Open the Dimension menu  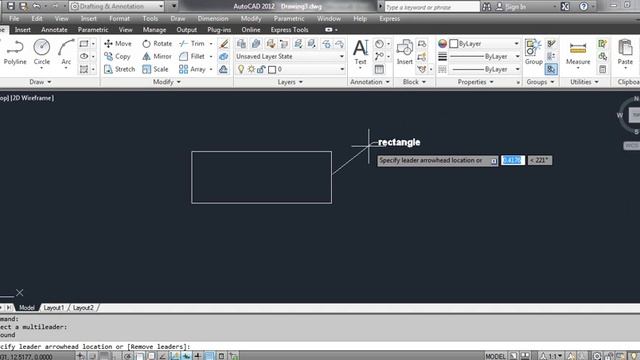pyautogui.click(x=213, y=19)
